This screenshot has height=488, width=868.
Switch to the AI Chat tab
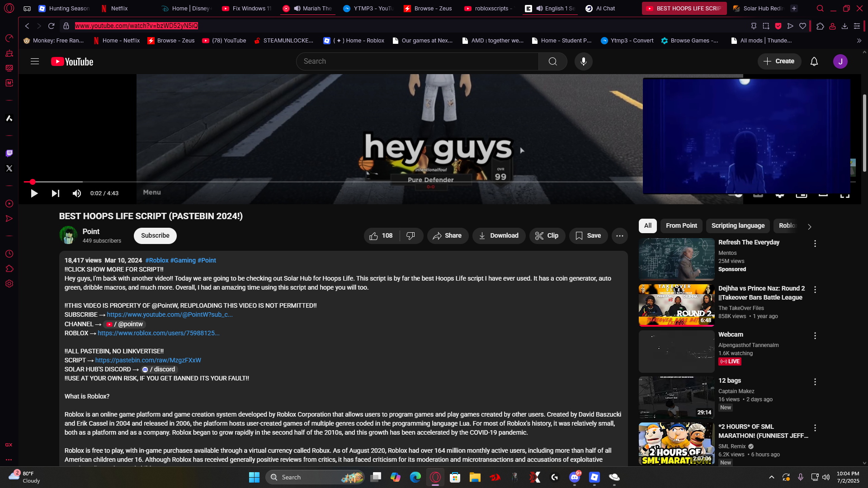[x=605, y=9]
